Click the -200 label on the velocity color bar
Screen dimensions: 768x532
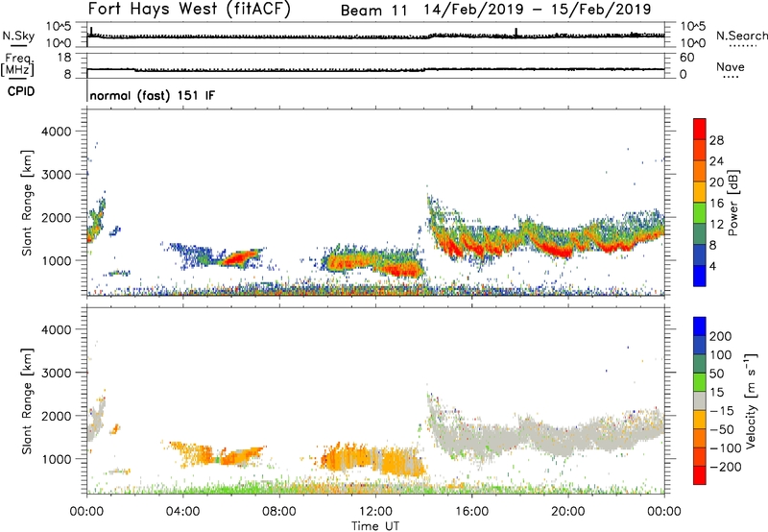[x=725, y=467]
